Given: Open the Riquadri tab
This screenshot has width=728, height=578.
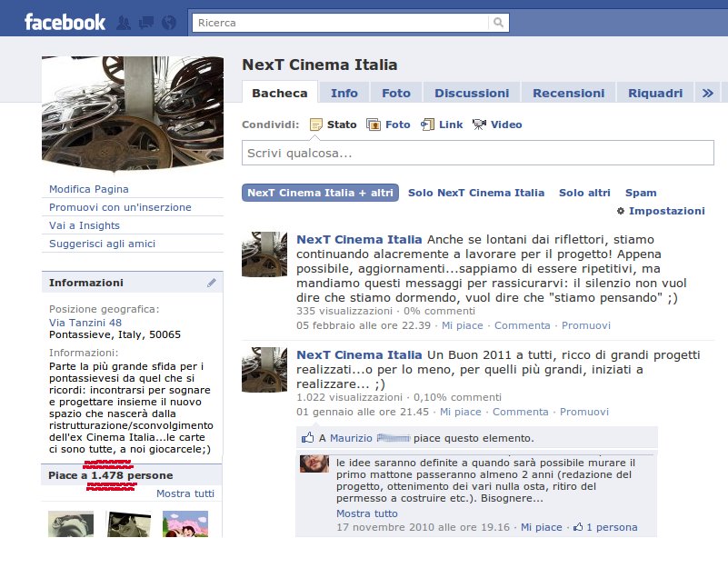Looking at the screenshot, I should click(x=655, y=94).
